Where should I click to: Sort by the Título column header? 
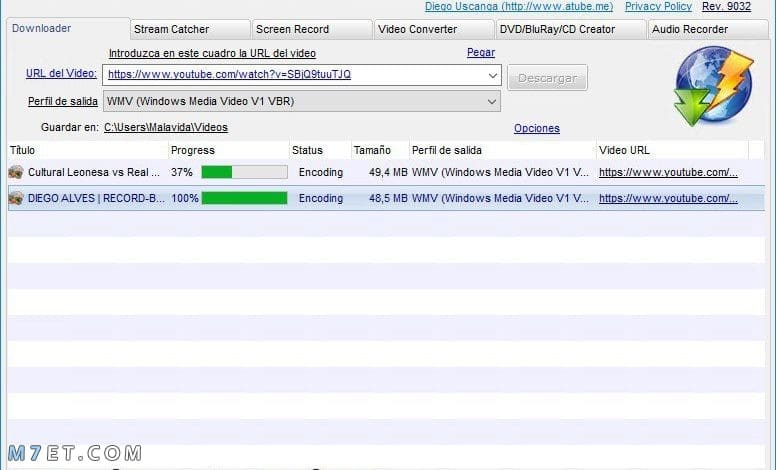pos(88,150)
